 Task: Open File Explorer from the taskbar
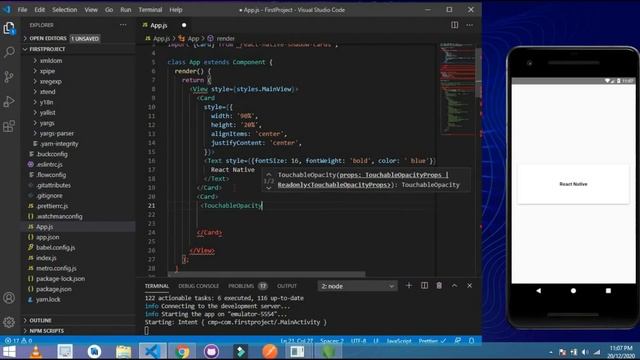coord(123,351)
